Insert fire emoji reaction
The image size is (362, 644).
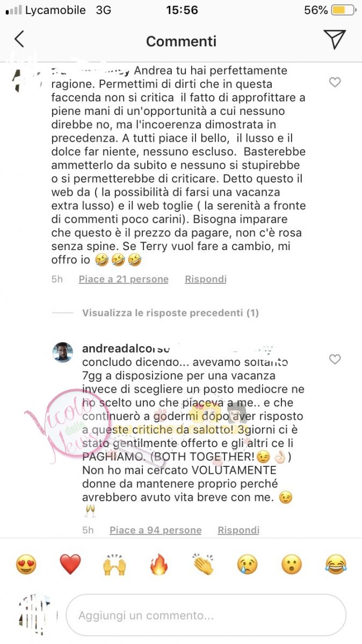[159, 565]
